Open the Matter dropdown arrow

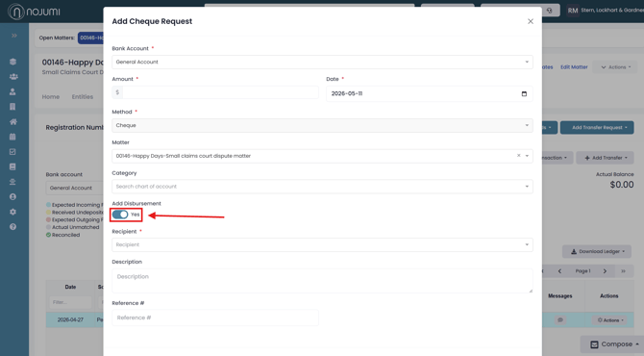(x=527, y=156)
